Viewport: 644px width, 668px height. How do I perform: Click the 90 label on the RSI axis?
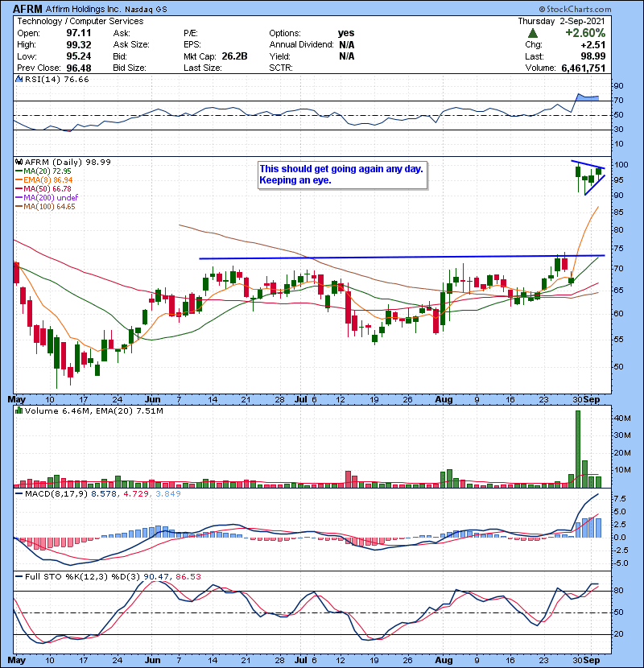[x=618, y=86]
